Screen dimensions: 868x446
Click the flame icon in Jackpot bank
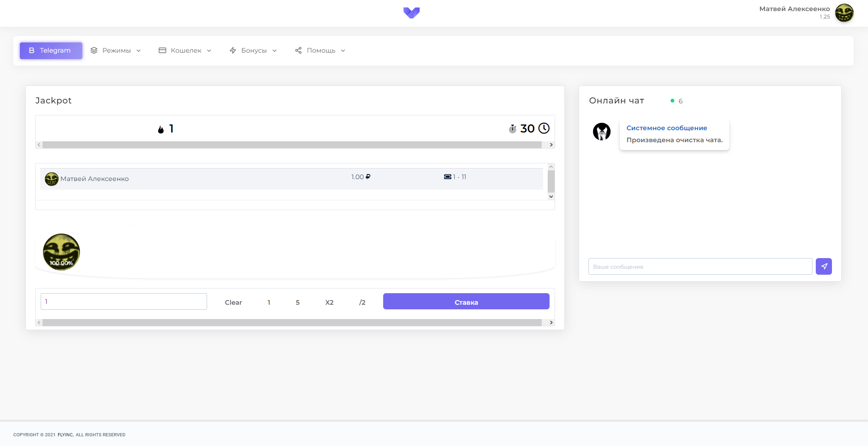pyautogui.click(x=161, y=129)
